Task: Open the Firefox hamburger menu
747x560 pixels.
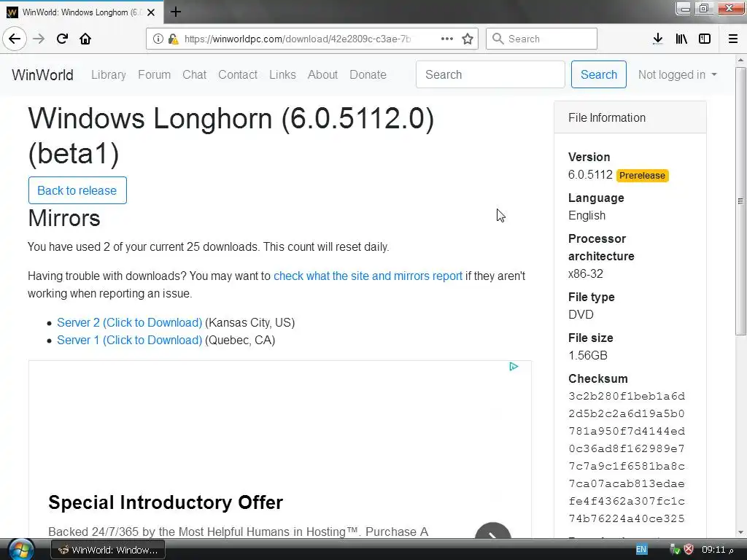Action: pos(733,39)
